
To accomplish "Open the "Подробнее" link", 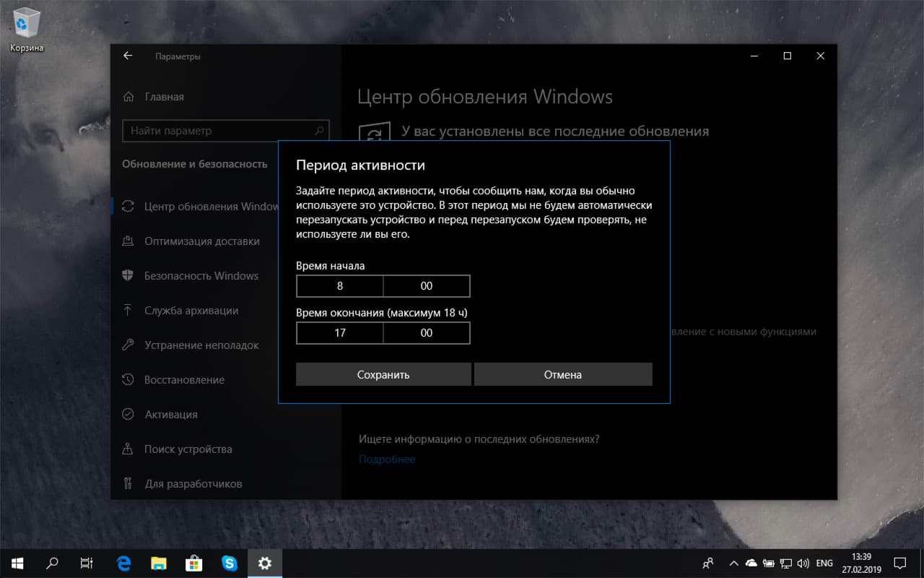I will [x=387, y=459].
